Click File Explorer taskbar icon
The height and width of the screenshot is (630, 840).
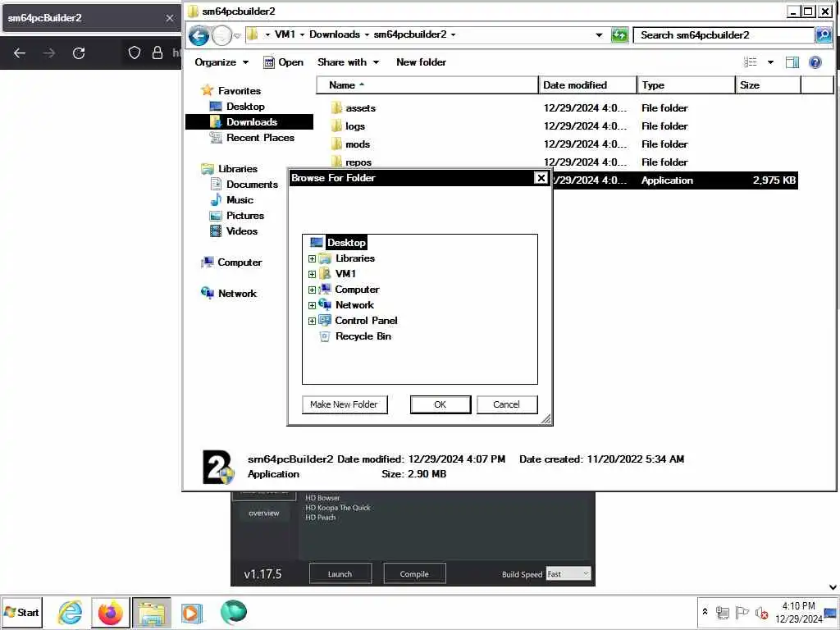152,612
